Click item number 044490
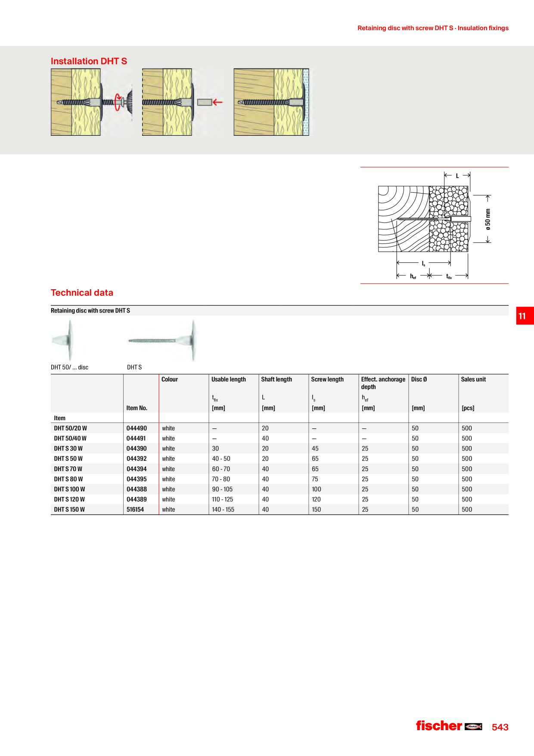Screen dimensions: 534x756 (137, 428)
